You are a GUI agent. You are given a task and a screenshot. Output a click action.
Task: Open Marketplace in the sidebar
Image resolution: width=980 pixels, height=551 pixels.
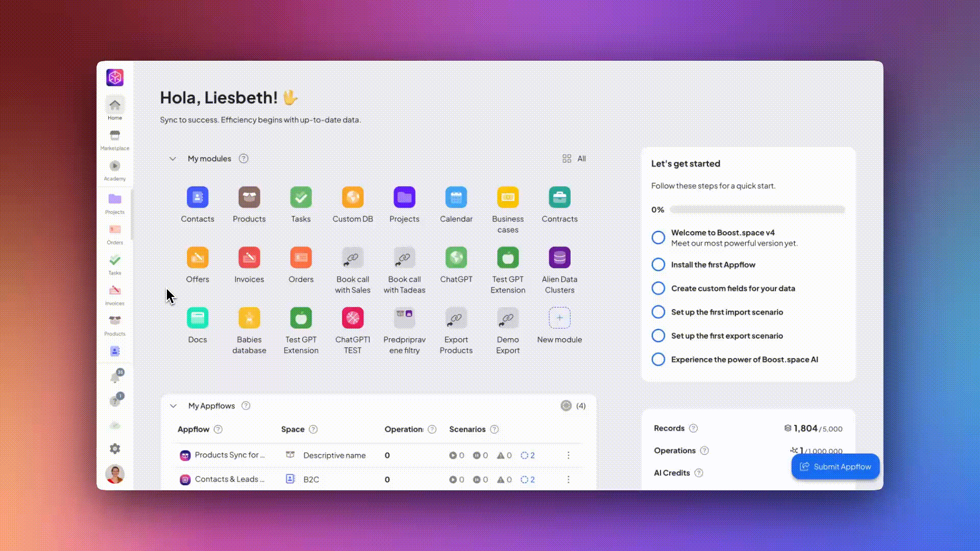[x=115, y=139]
